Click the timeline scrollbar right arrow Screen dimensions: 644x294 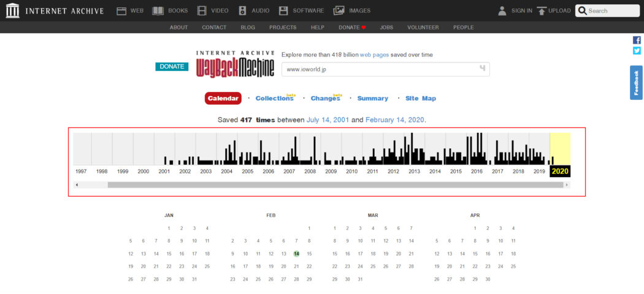point(567,185)
